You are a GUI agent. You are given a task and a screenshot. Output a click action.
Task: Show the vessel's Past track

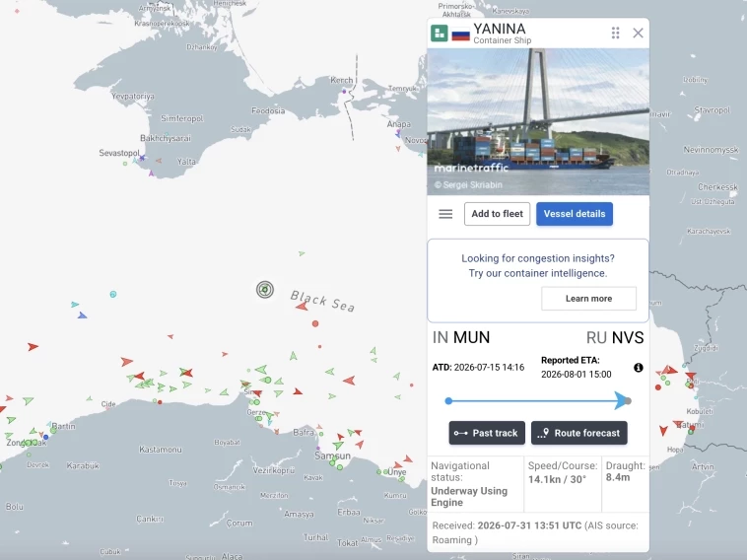487,433
